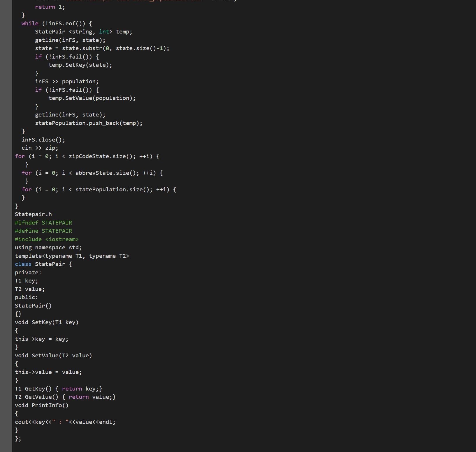Click the 'public:' access specifier

coord(27,297)
